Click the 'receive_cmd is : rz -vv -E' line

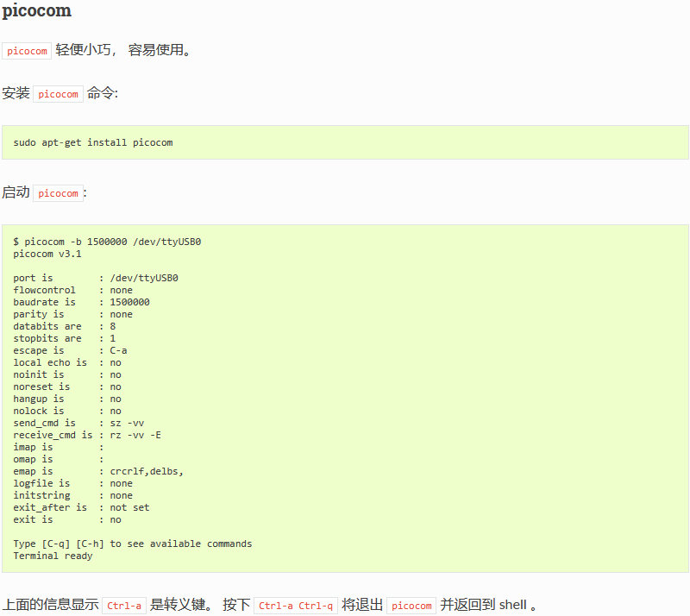pyautogui.click(x=87, y=435)
